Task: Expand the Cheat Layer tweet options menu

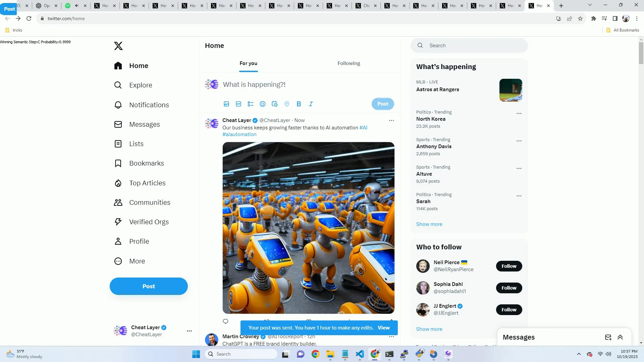Action: (x=391, y=120)
